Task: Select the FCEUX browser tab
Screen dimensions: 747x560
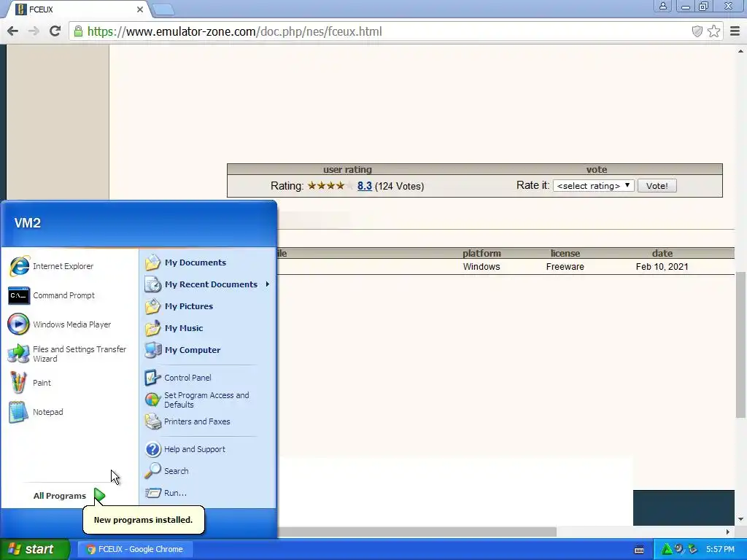Action: coord(79,9)
